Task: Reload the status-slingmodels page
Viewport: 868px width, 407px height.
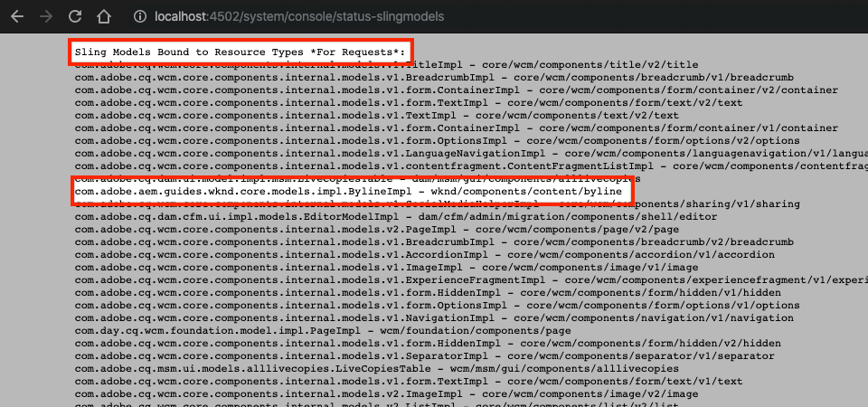Action: [x=75, y=16]
